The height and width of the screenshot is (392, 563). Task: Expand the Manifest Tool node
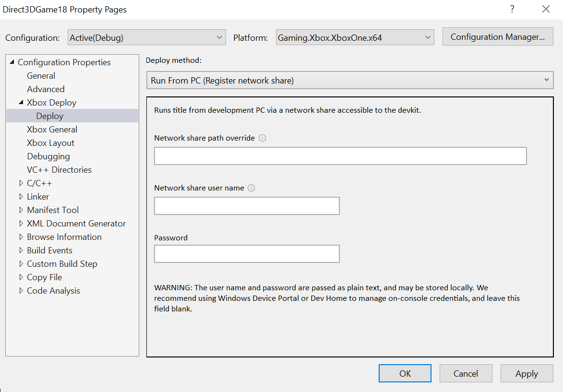21,210
